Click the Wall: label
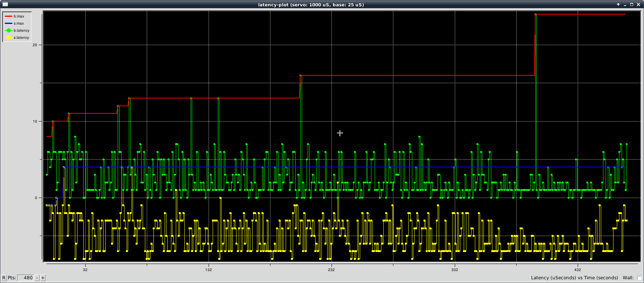Screen dimensions: 644x283 (628, 278)
